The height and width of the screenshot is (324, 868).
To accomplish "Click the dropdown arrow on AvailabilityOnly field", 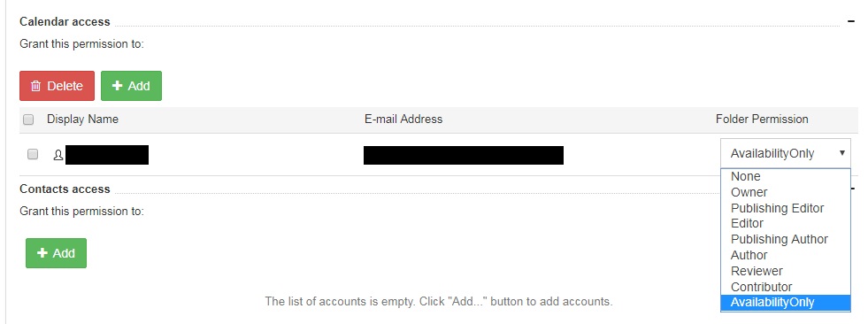I will pos(842,153).
